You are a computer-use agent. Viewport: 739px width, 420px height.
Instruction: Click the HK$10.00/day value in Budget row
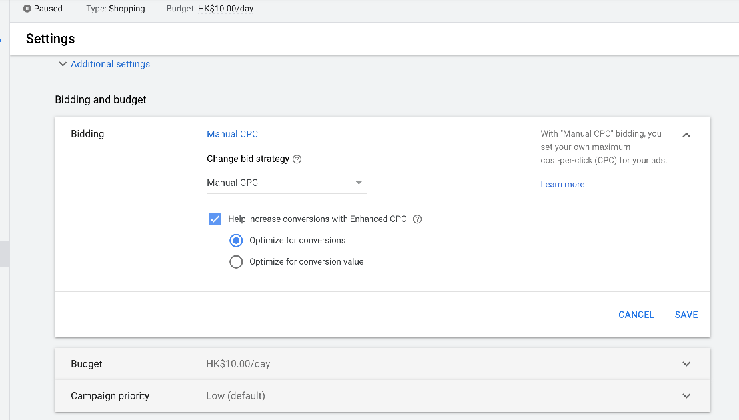(237, 364)
